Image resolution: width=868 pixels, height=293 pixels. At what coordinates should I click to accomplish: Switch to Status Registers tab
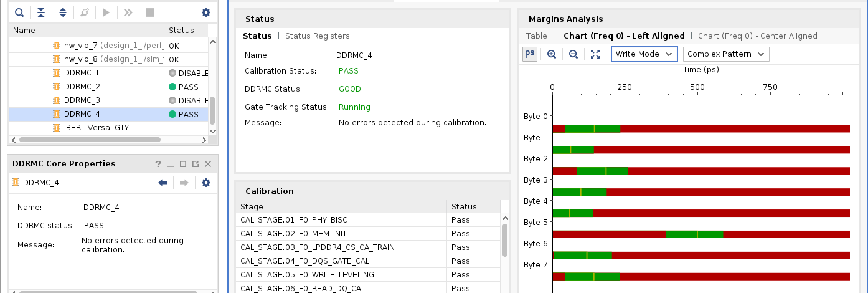point(317,36)
